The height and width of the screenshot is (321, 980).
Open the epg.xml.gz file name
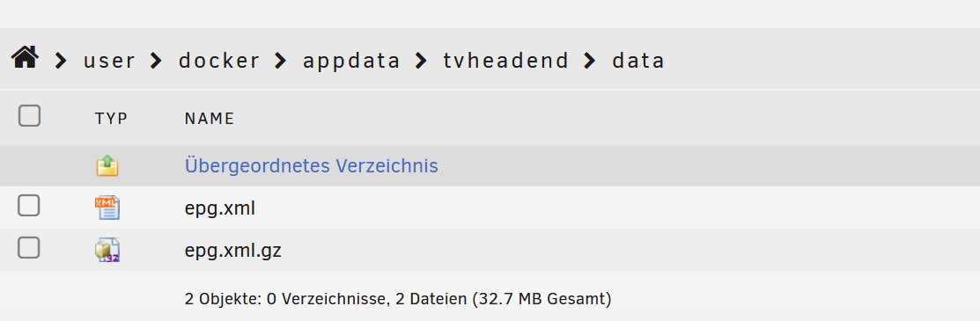click(233, 251)
